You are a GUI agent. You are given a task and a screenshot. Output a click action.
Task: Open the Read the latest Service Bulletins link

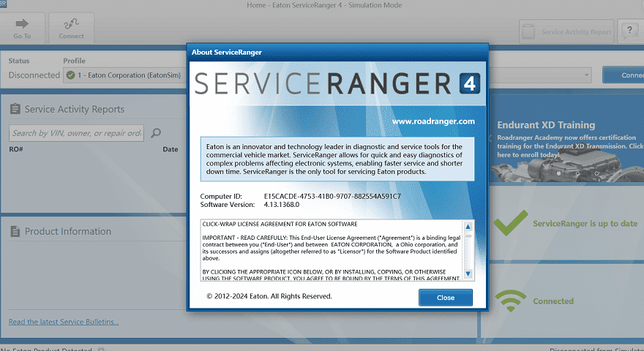click(x=64, y=322)
